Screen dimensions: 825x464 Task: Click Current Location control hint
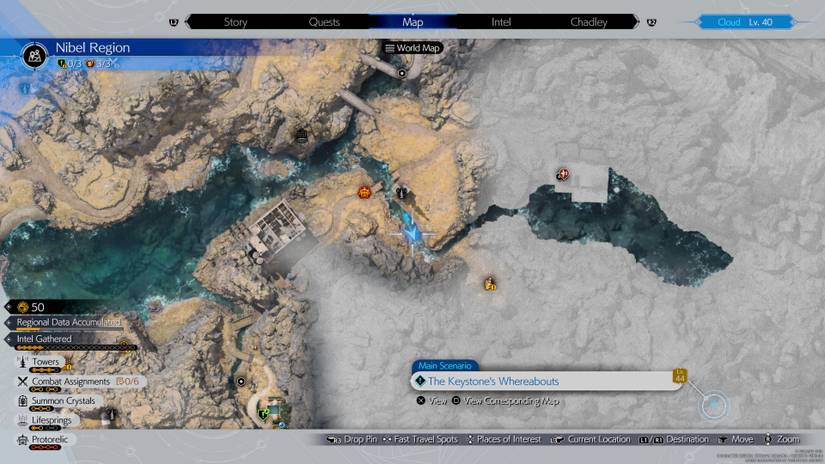tap(590, 439)
